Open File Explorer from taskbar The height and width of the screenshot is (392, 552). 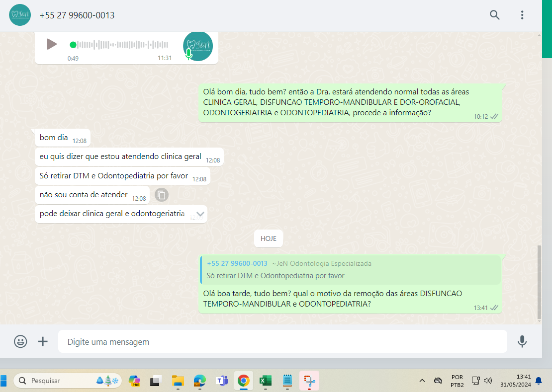point(178,381)
